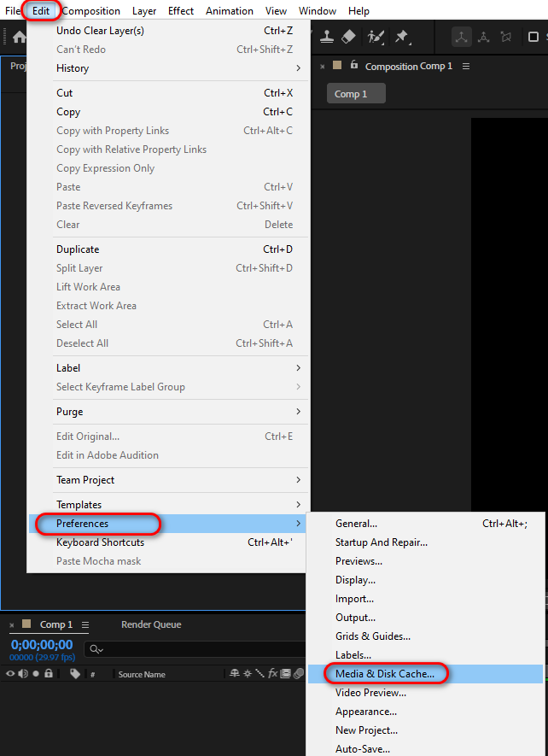The width and height of the screenshot is (548, 756).
Task: Open the Animation menu
Action: pos(230,10)
